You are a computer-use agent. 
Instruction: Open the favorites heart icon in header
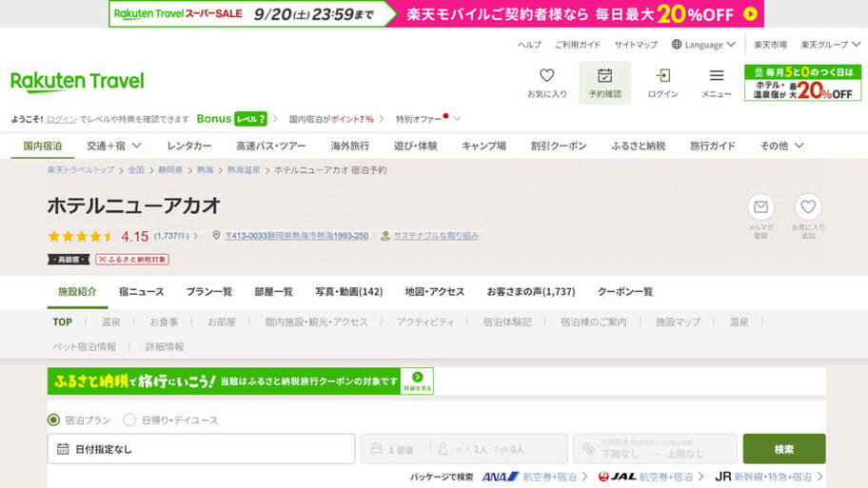[546, 75]
